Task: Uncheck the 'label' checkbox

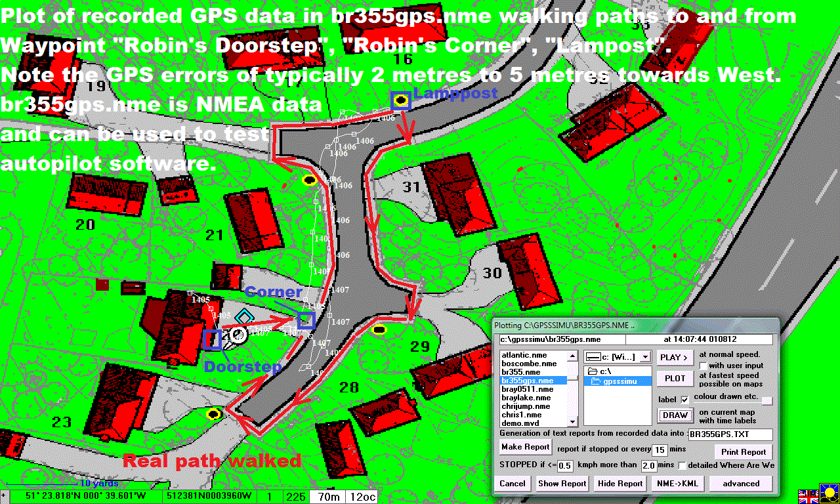Action: tap(685, 400)
